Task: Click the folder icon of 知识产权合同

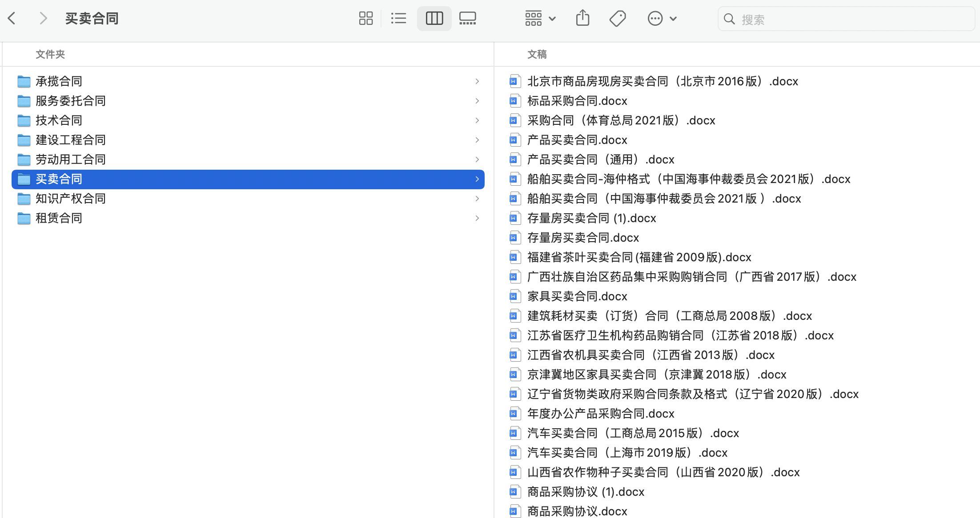Action: pos(24,199)
